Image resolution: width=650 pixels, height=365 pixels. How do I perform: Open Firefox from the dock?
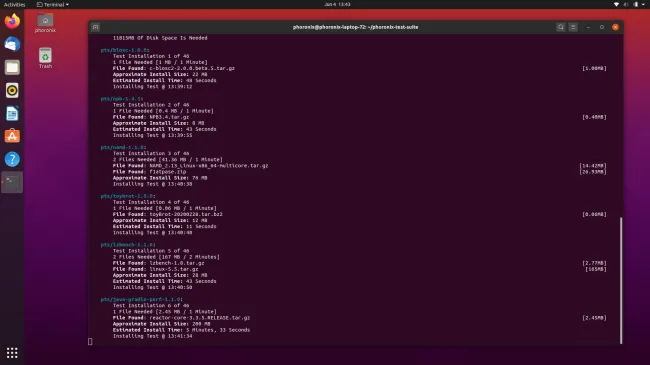12,21
